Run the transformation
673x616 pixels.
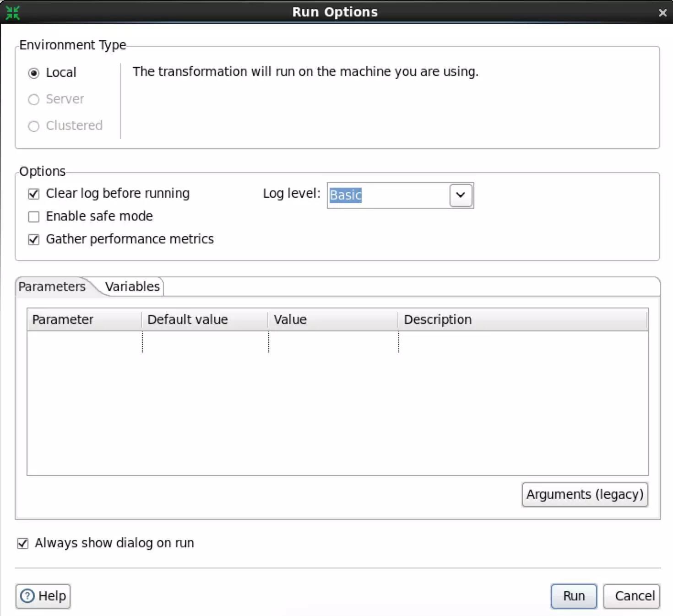(x=574, y=596)
